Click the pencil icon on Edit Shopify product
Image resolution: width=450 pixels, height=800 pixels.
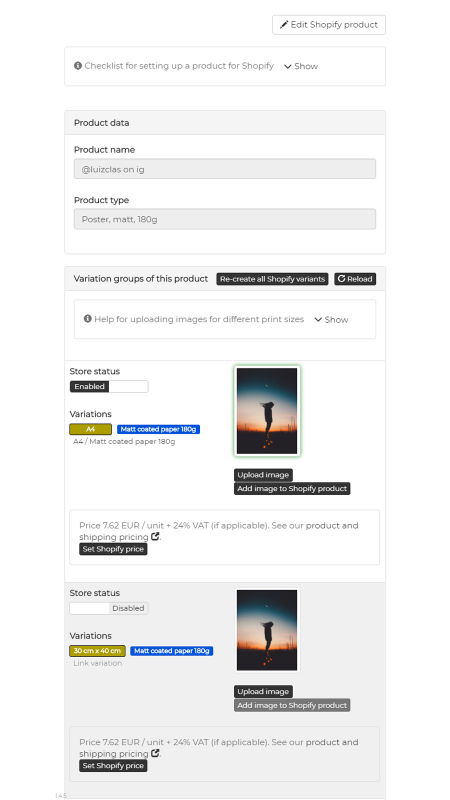[284, 24]
